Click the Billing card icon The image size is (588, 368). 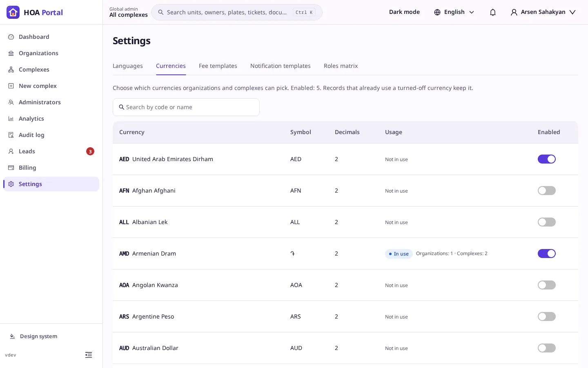point(11,168)
